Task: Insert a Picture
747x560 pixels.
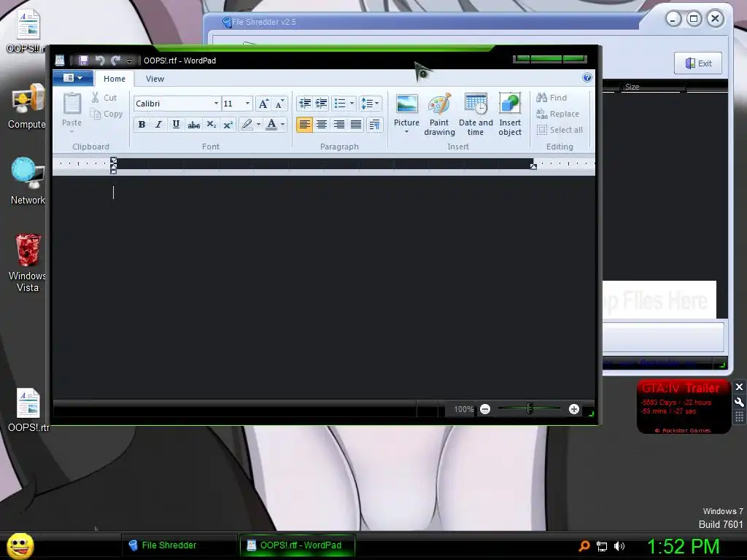Action: coord(407,114)
